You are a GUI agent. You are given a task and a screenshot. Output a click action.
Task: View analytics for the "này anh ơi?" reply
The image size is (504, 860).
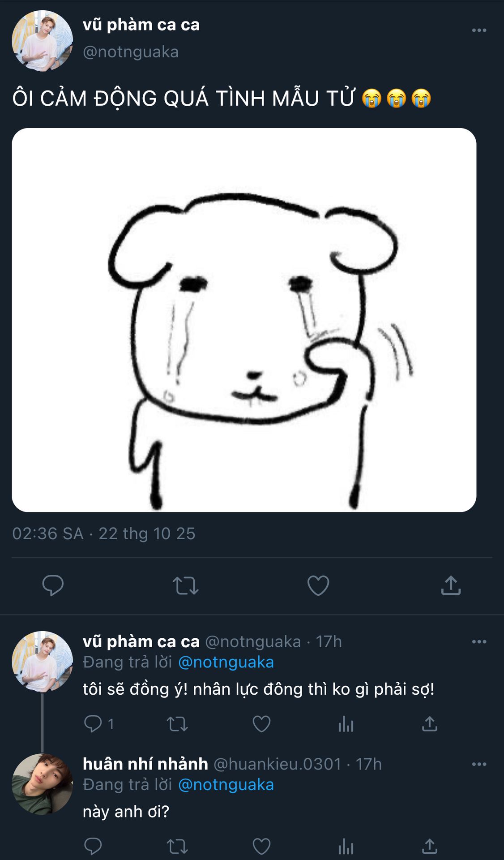coord(346,847)
